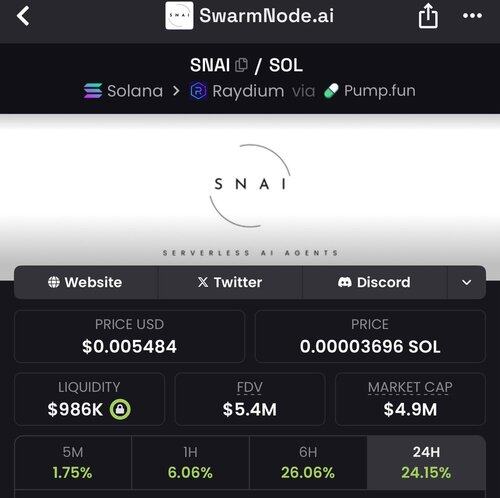Tap the share icon in header
Image resolution: width=500 pixels, height=498 pixels.
coord(428,16)
